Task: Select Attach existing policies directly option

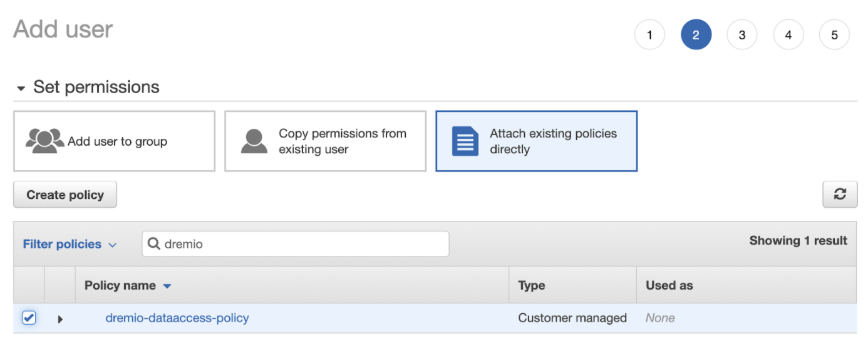Action: point(536,141)
